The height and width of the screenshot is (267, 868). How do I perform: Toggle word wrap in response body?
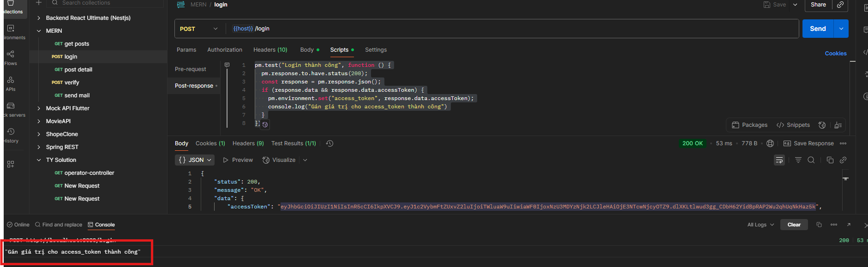[x=779, y=160]
